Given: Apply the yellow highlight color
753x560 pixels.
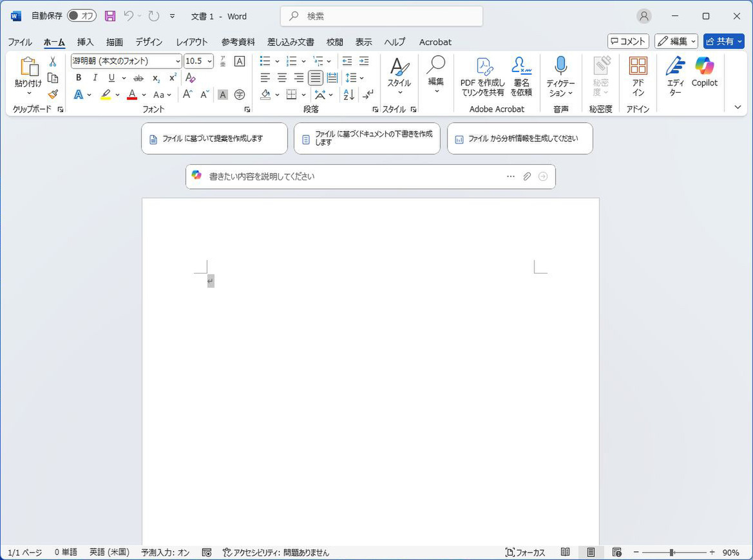Looking at the screenshot, I should click(x=106, y=95).
